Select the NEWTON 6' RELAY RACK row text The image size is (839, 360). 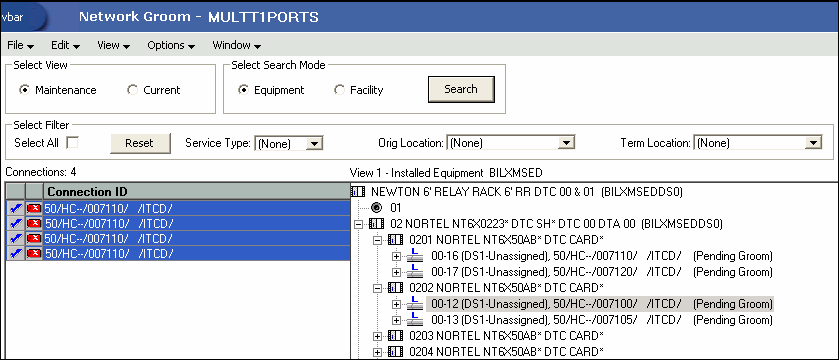(527, 192)
